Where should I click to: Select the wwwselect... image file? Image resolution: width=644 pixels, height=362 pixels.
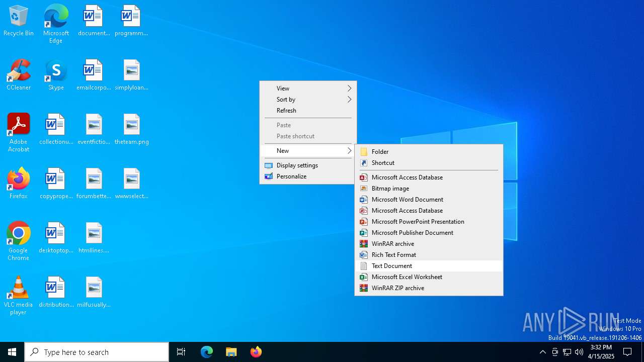point(131,184)
